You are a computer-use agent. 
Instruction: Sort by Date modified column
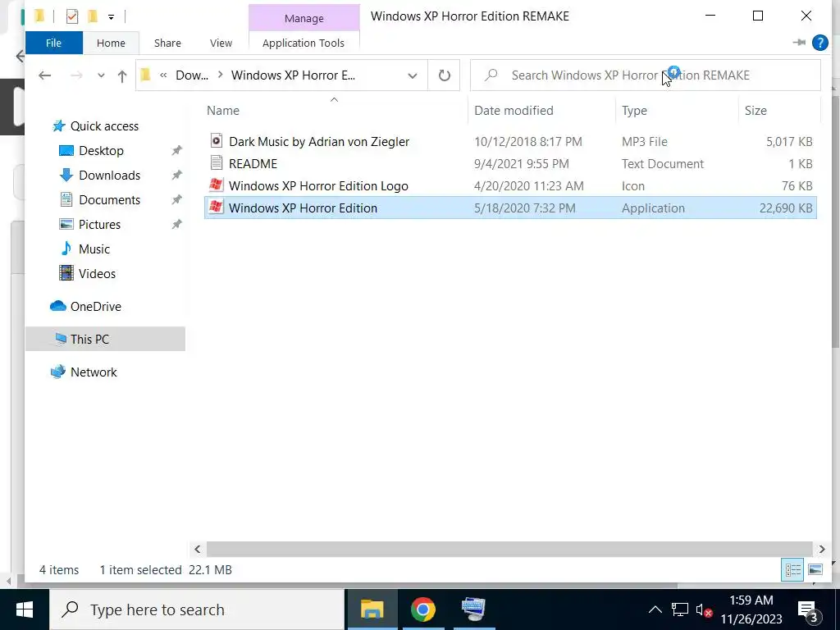point(514,111)
